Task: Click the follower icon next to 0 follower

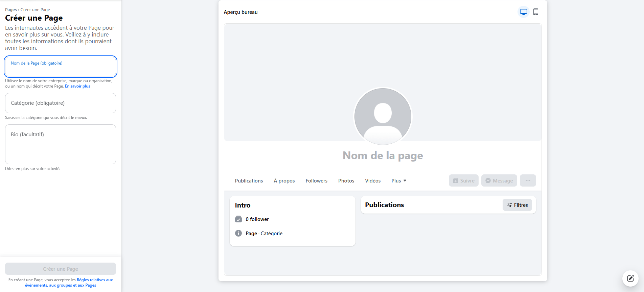Action: point(238,219)
